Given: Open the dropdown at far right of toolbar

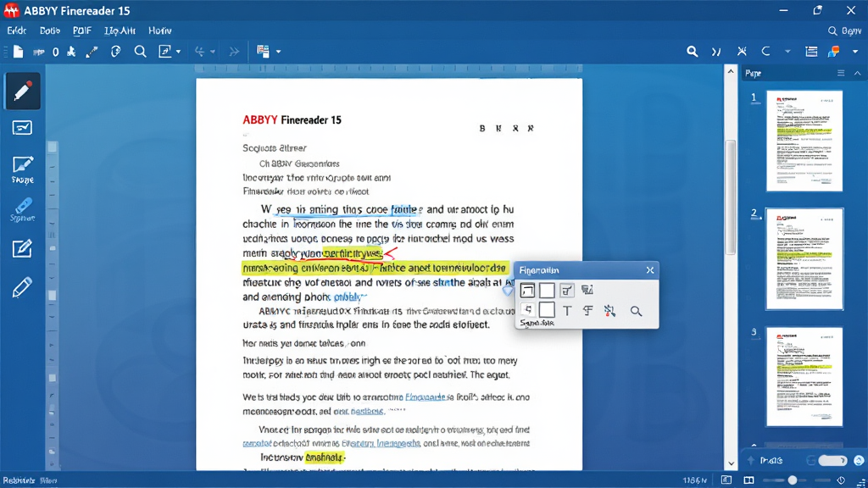Looking at the screenshot, I should (x=855, y=52).
